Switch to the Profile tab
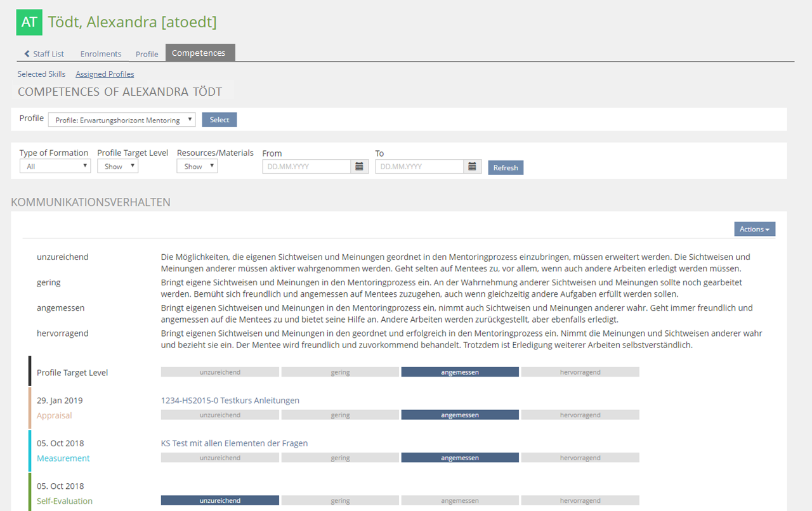Screen dimensions: 812x511 (147, 54)
